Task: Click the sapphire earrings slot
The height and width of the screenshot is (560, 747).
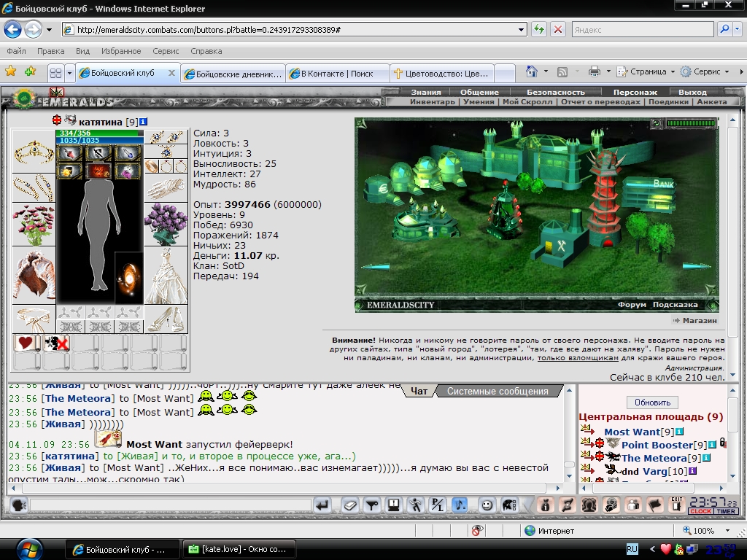Action: click(166, 137)
